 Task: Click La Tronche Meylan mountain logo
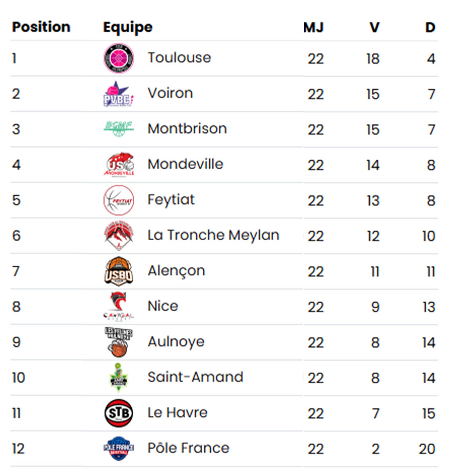pyautogui.click(x=119, y=235)
